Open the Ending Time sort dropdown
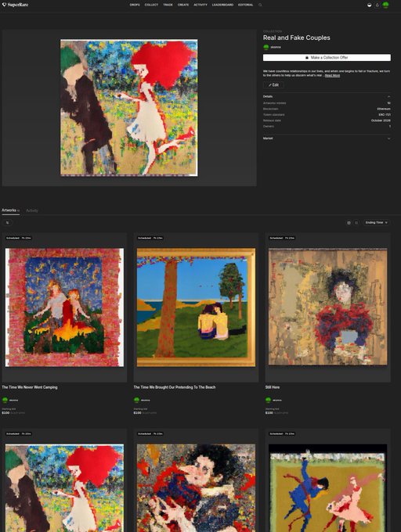 pos(376,222)
